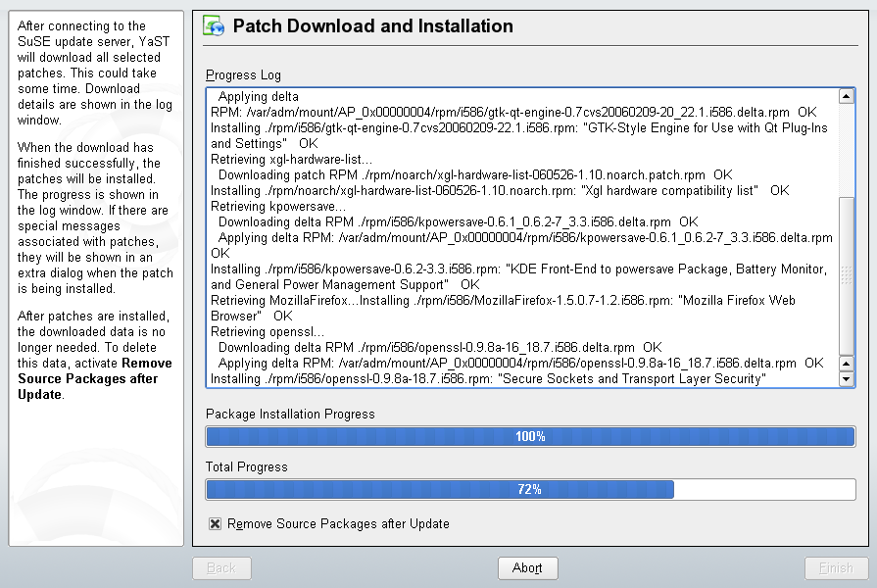This screenshot has width=877, height=588.
Task: Click the 'Downloading delta RPM kpowersave' log line
Action: pyautogui.click(x=458, y=222)
